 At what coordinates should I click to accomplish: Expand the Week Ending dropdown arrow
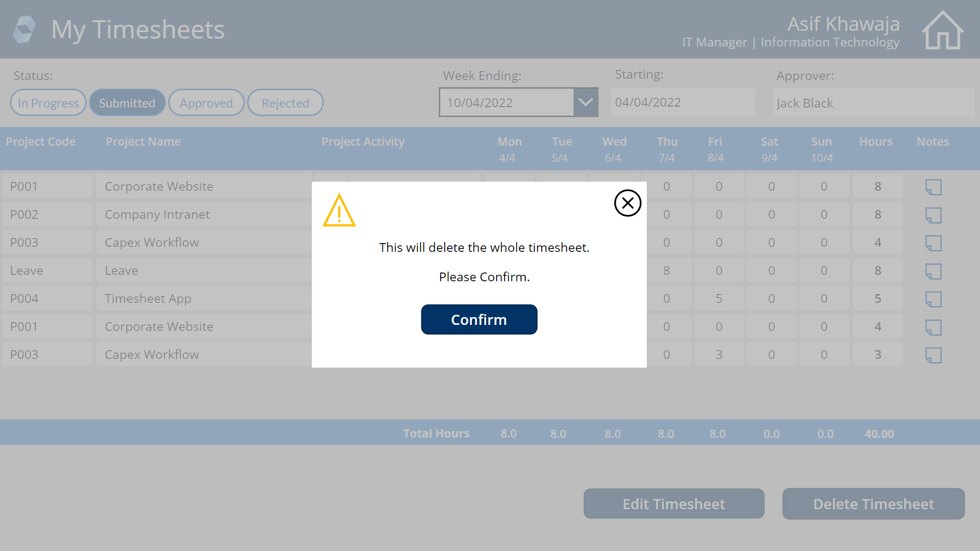click(x=585, y=102)
